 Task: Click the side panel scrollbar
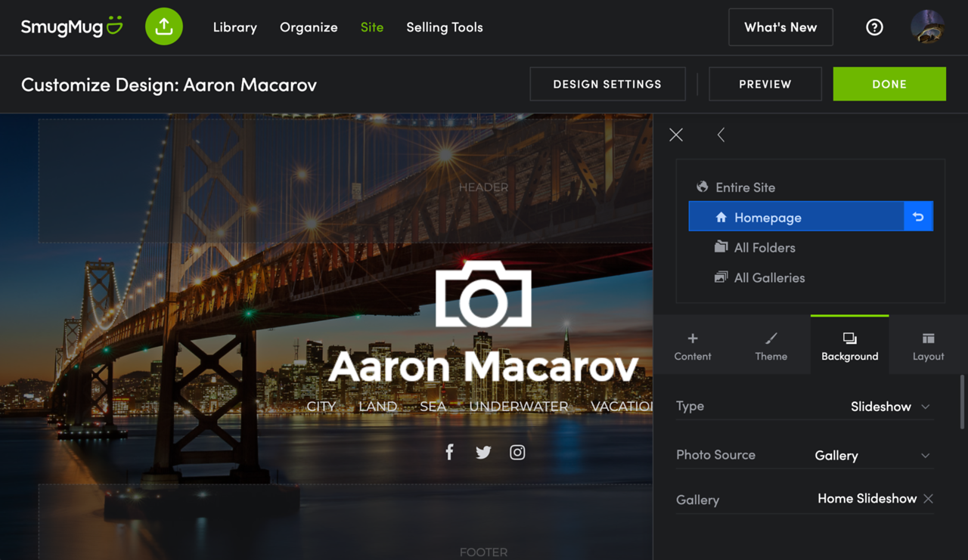tap(963, 402)
